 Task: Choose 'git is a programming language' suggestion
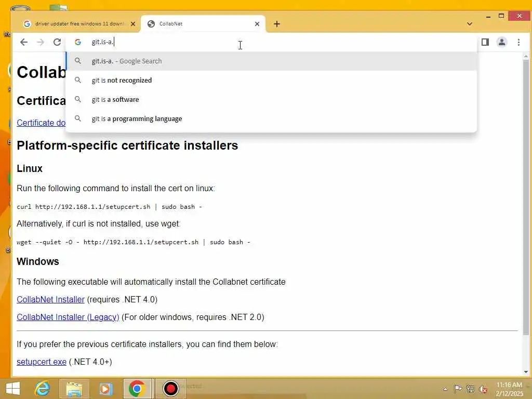pyautogui.click(x=271, y=119)
